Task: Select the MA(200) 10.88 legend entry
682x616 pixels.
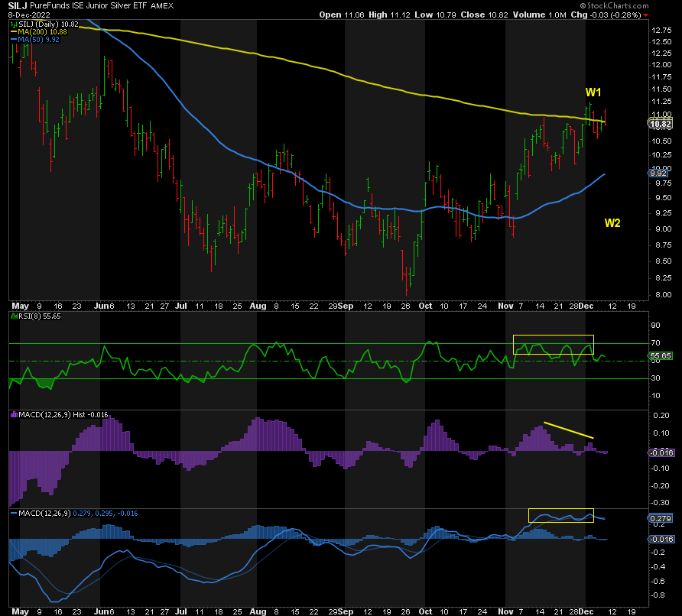Action: [x=43, y=32]
